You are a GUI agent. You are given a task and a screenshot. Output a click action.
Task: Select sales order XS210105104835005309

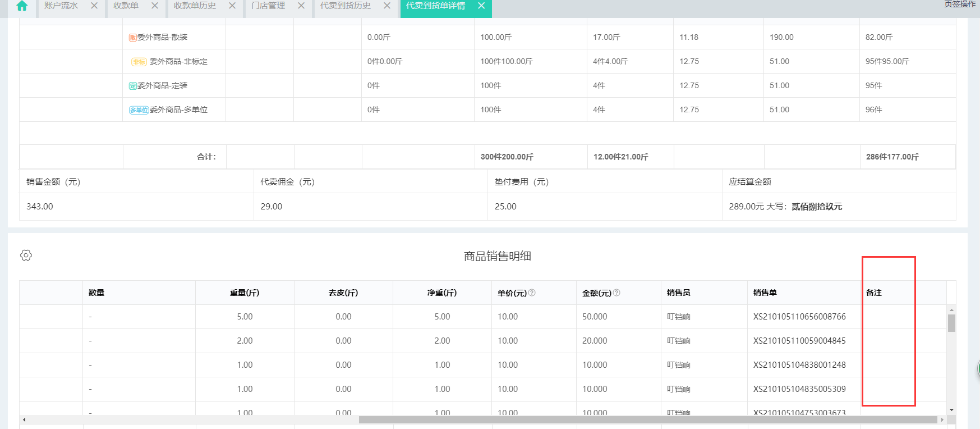point(799,389)
